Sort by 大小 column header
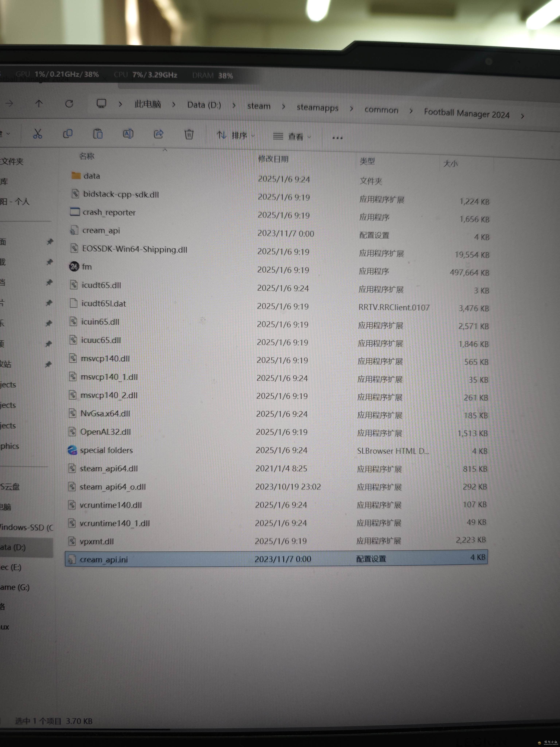The image size is (560, 747). click(450, 164)
